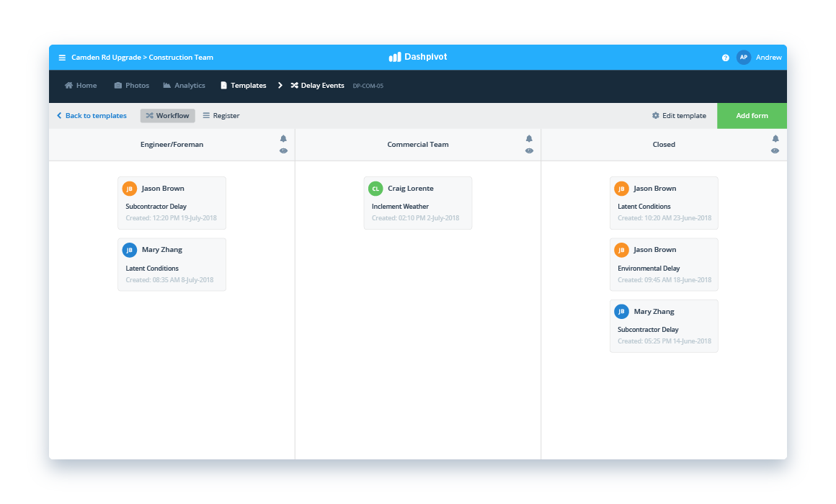Toggle Engineer/Foreman column bell notification

tap(283, 138)
